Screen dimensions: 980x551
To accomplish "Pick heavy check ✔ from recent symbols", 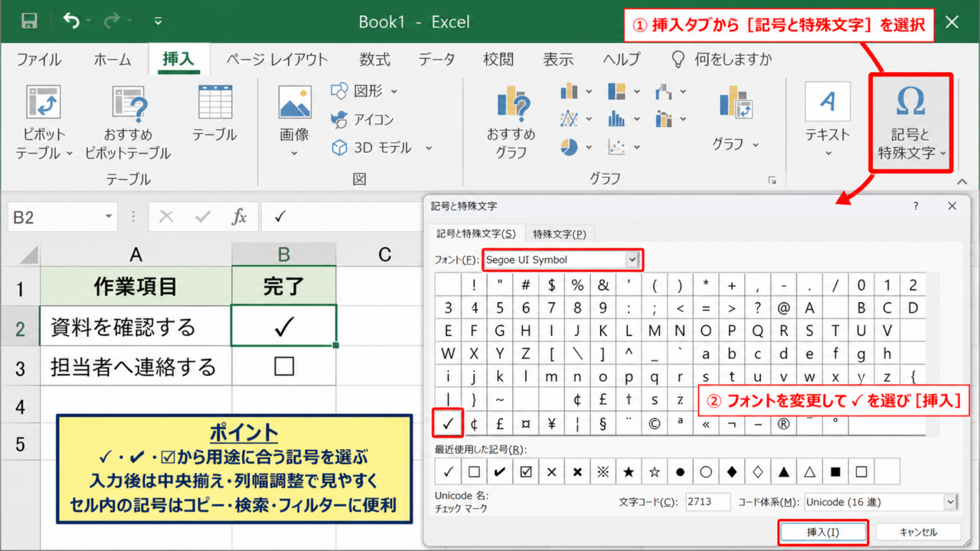I will 500,472.
